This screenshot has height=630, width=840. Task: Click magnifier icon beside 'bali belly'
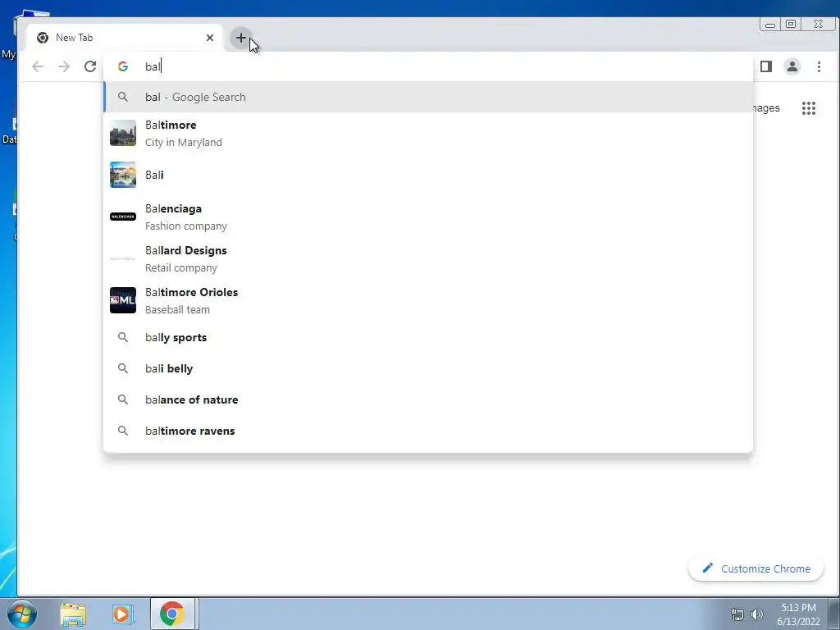tap(123, 368)
